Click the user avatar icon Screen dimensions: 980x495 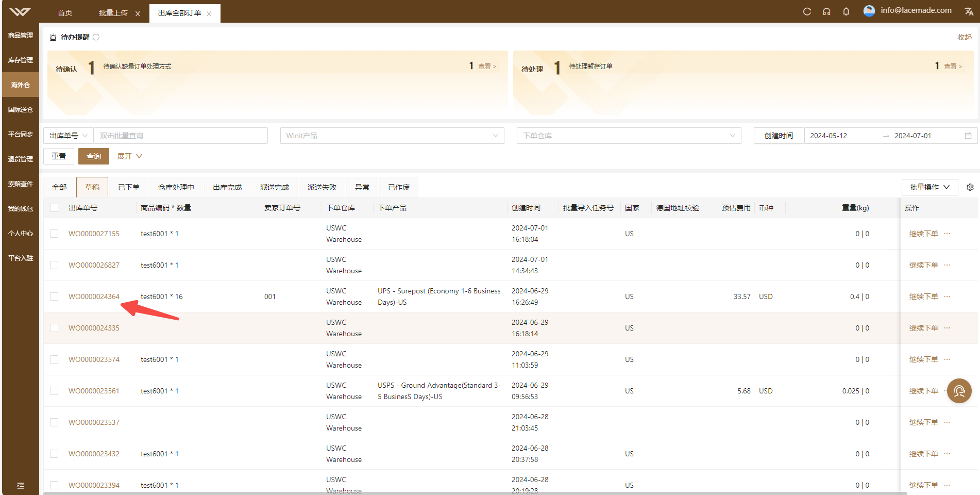pyautogui.click(x=869, y=11)
